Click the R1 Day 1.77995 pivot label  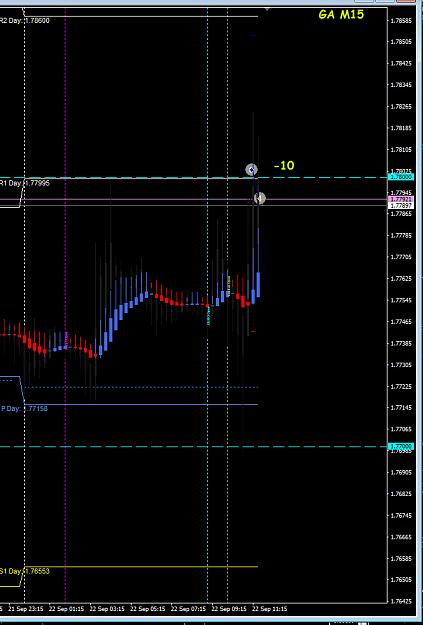[x=25, y=183]
